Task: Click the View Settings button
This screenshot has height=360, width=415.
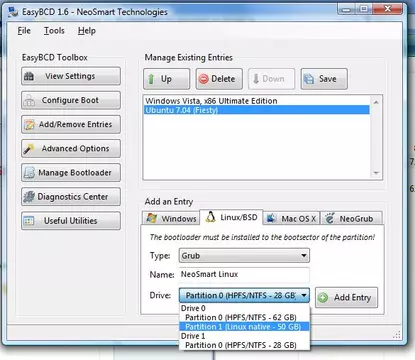Action: pos(71,76)
